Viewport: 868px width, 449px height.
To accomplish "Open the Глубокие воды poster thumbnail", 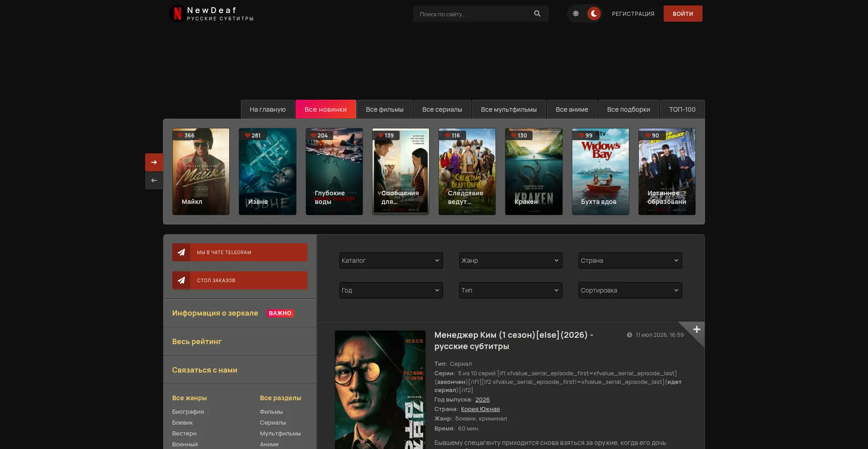I will 334,171.
